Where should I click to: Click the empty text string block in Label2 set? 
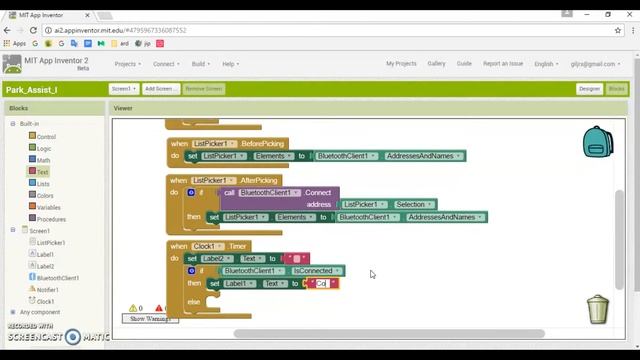pyautogui.click(x=297, y=258)
